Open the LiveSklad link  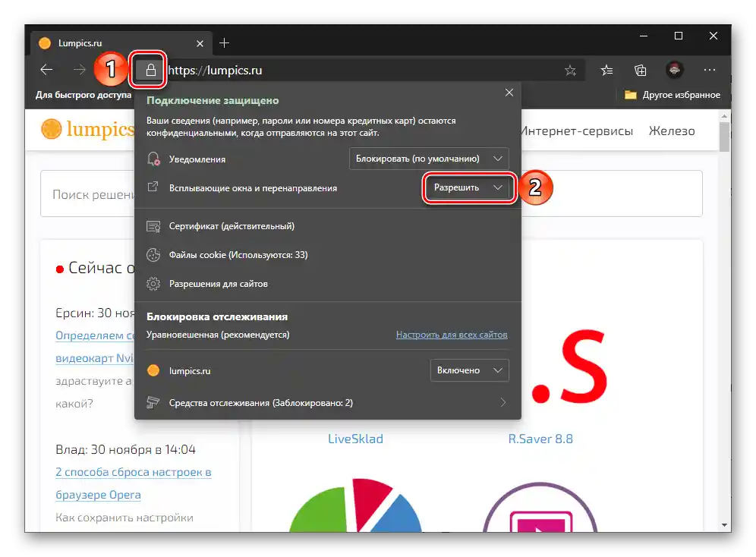click(355, 439)
